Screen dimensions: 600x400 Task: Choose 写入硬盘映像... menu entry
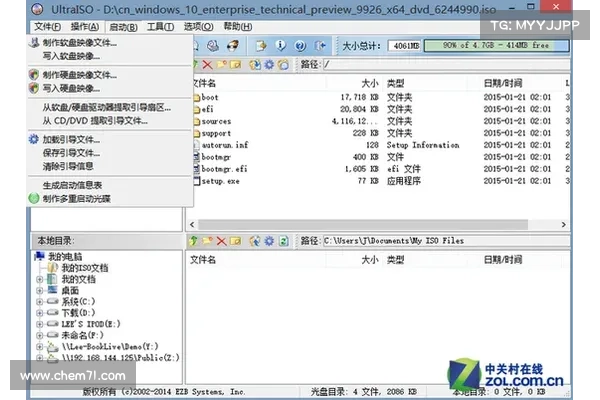110,88
